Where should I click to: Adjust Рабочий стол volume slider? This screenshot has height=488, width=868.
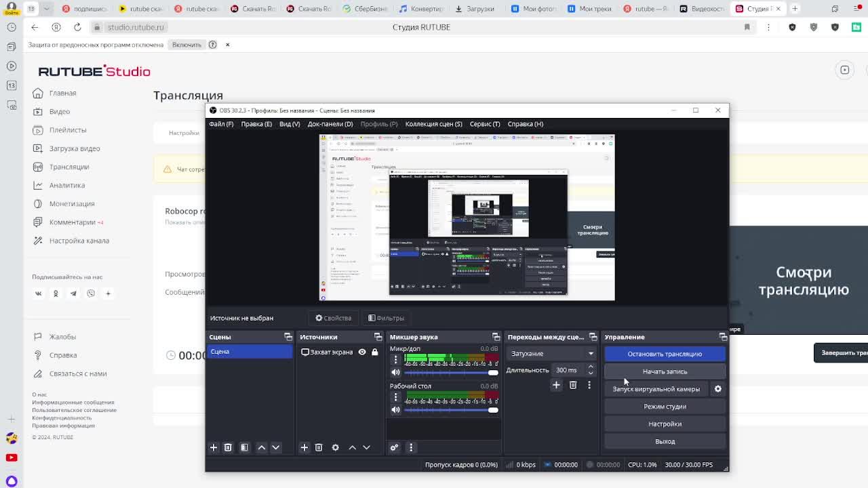pos(451,409)
